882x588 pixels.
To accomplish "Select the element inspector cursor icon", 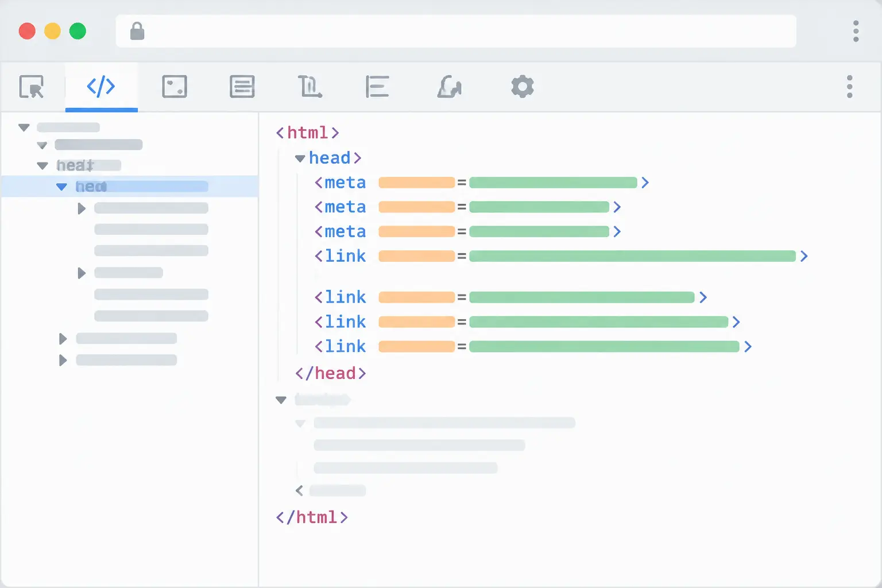I will [x=32, y=87].
